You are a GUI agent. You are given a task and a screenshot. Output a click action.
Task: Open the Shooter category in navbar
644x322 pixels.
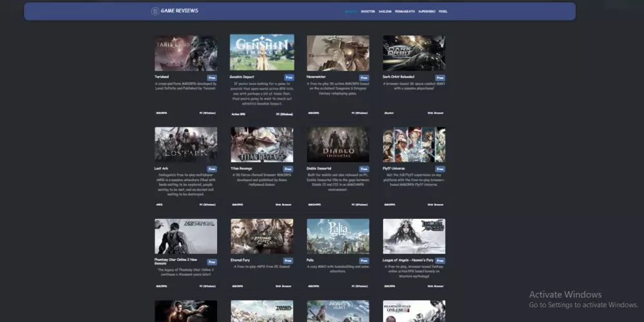368,12
